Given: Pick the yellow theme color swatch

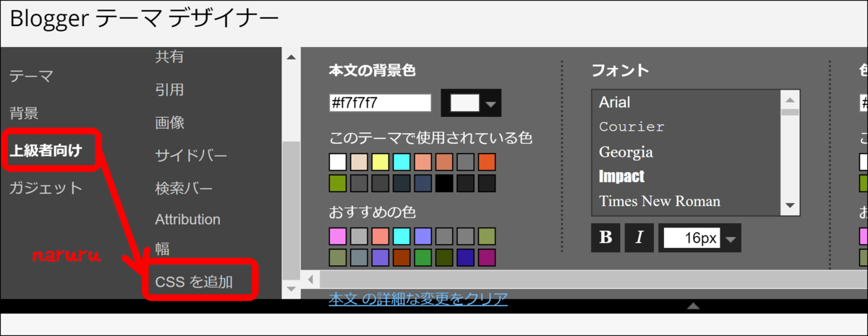Looking at the screenshot, I should coord(380,162).
